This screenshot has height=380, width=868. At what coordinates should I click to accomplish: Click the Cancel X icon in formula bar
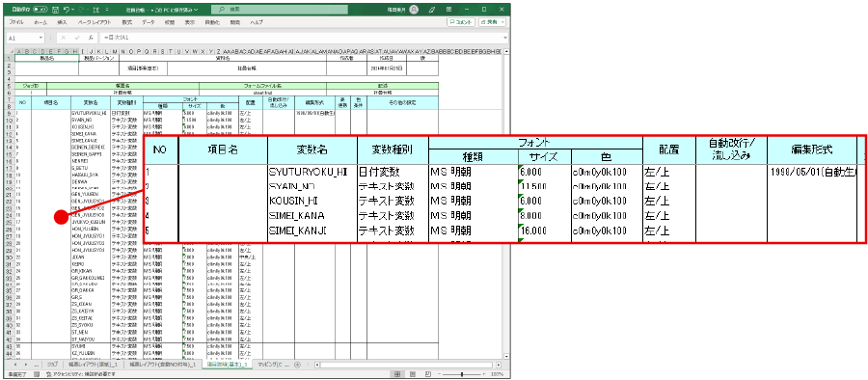point(63,38)
